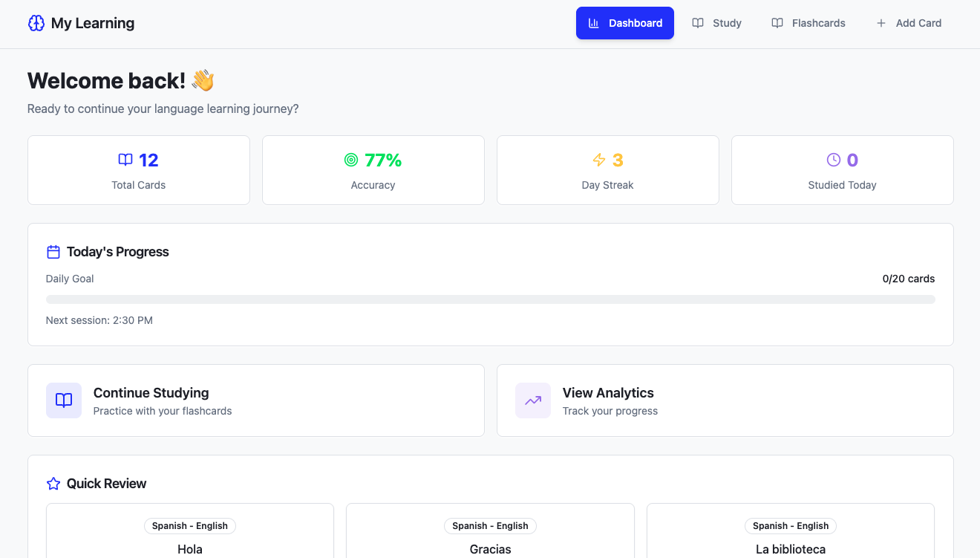Click the lightning bolt Day Streak icon

[599, 160]
